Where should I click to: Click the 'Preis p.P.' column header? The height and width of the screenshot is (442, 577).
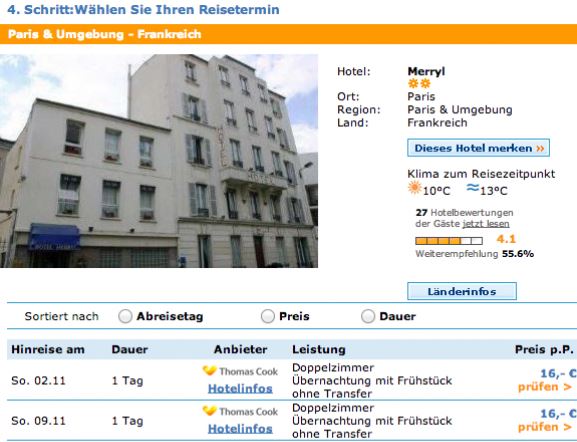point(544,349)
